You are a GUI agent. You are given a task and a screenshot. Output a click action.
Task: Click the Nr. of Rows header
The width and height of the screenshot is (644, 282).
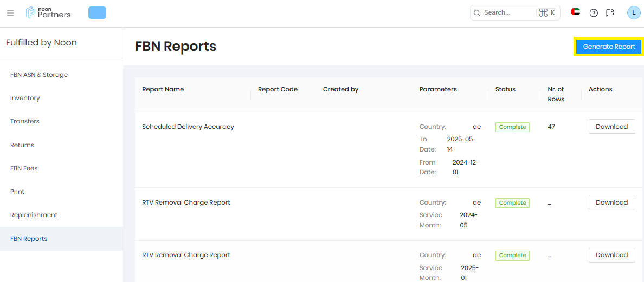coord(556,94)
